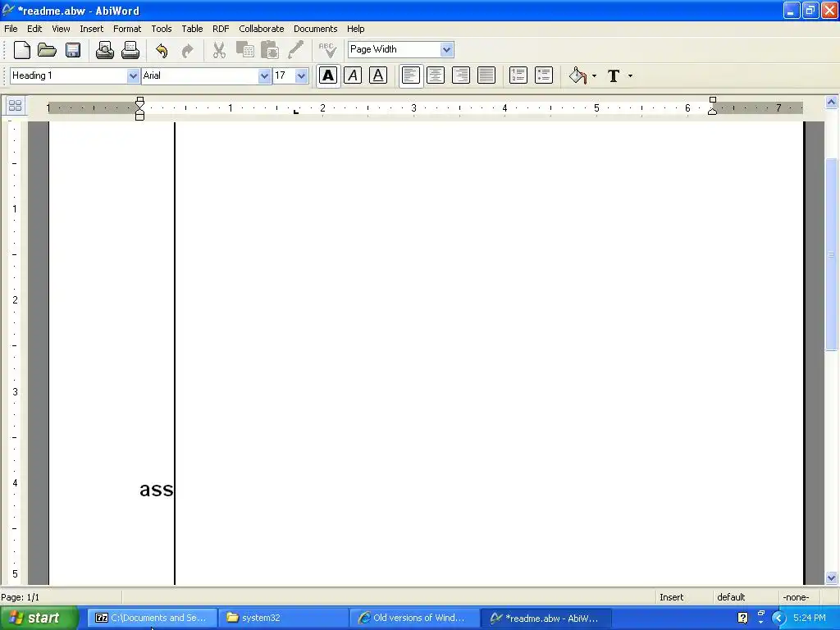840x630 pixels.
Task: Align text right
Action: (461, 75)
